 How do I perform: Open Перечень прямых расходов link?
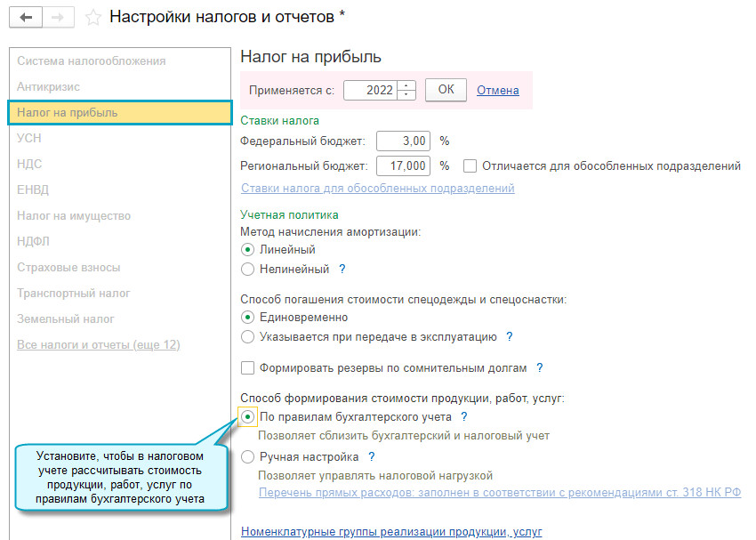click(x=500, y=492)
